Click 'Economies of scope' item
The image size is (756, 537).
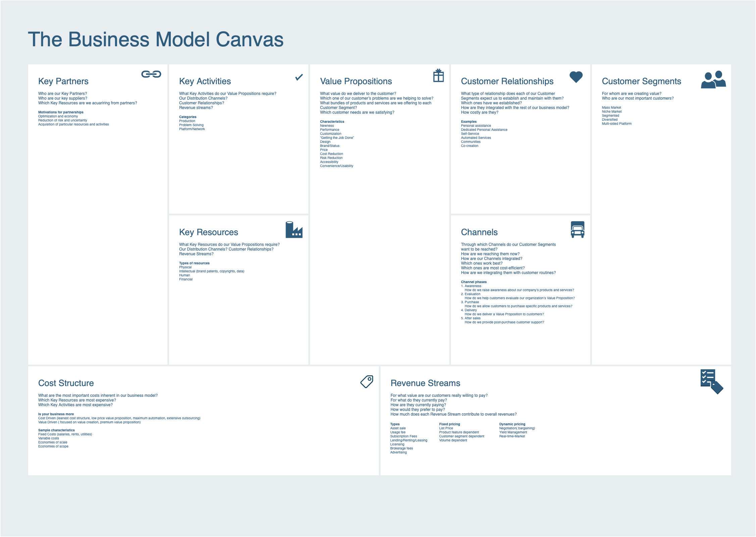tap(53, 446)
